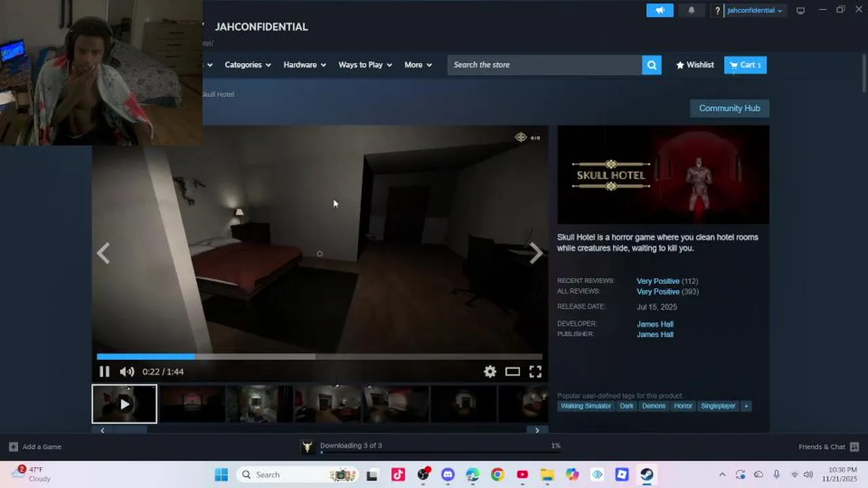Open Steam help question mark icon
The width and height of the screenshot is (868, 488).
click(x=717, y=11)
